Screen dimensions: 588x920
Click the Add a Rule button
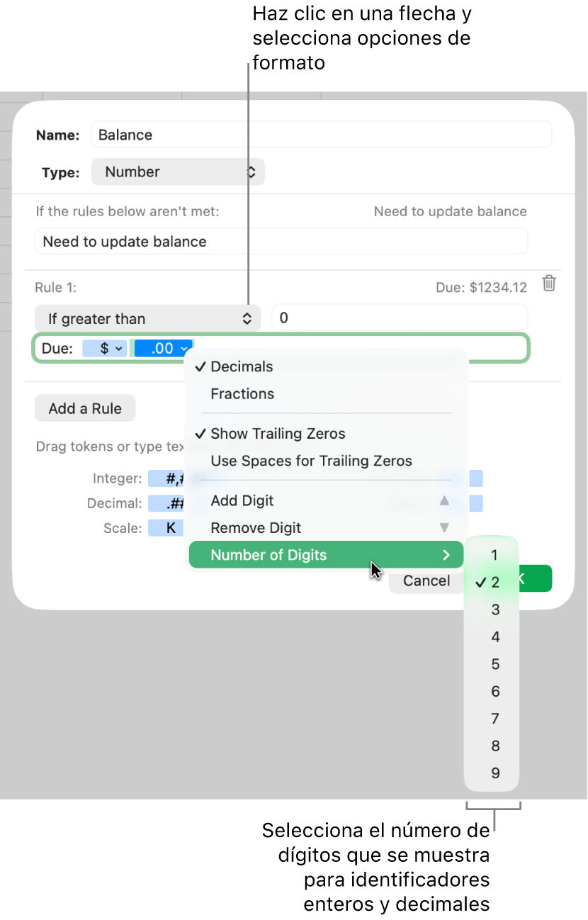[x=84, y=408]
